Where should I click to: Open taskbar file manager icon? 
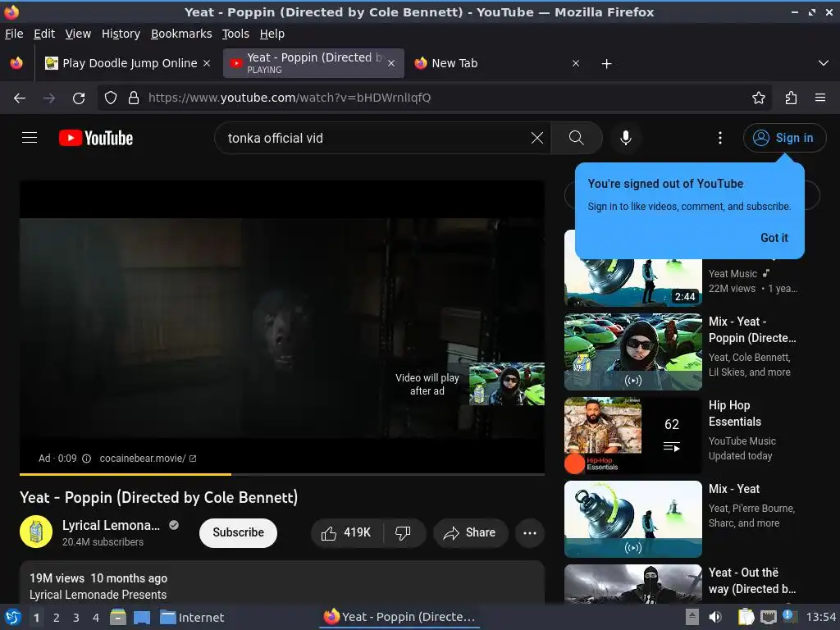118,617
